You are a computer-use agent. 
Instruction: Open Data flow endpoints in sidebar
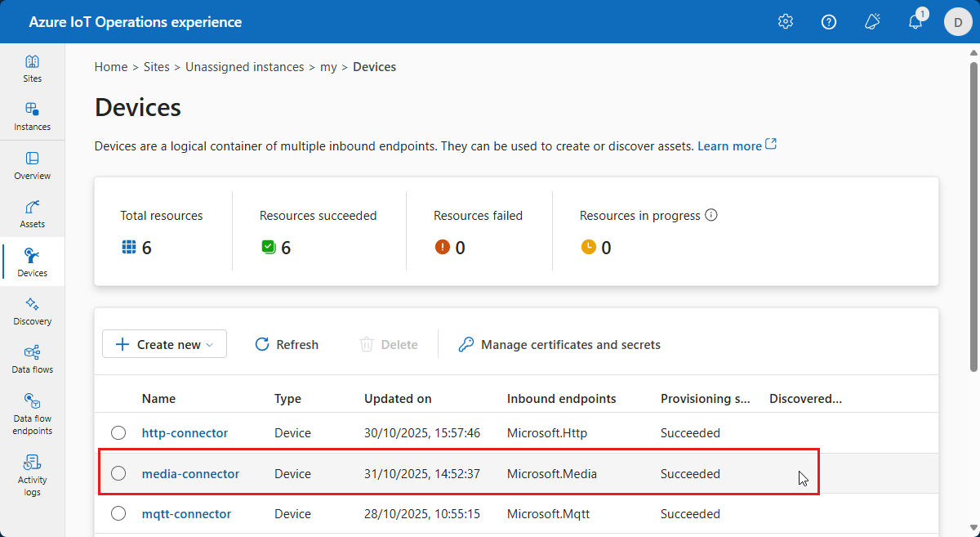pyautogui.click(x=32, y=414)
